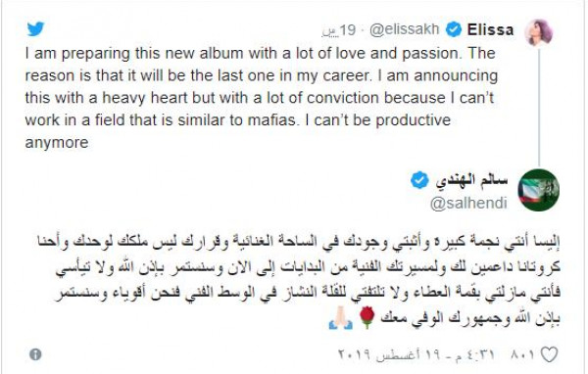Click the thread line connecting both tweets
This screenshot has height=374, width=588.
point(539,108)
